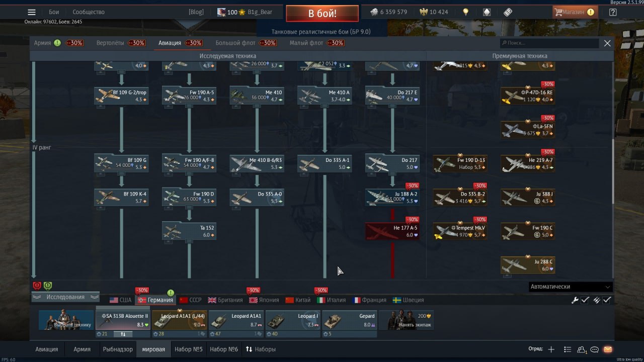Expand the group under Bf 109 G

(121, 173)
